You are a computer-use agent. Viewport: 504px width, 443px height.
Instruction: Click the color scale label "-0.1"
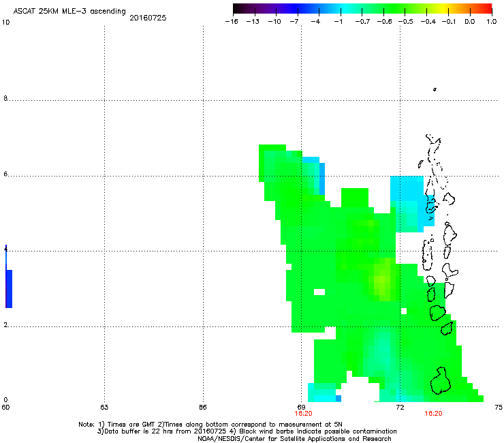(449, 22)
